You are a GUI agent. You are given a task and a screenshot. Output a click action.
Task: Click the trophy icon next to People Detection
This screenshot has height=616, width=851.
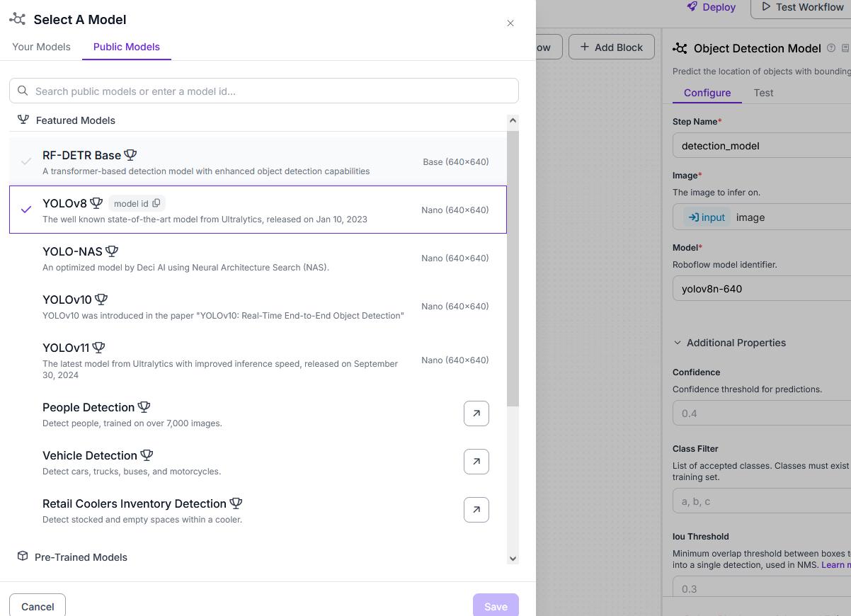[144, 407]
